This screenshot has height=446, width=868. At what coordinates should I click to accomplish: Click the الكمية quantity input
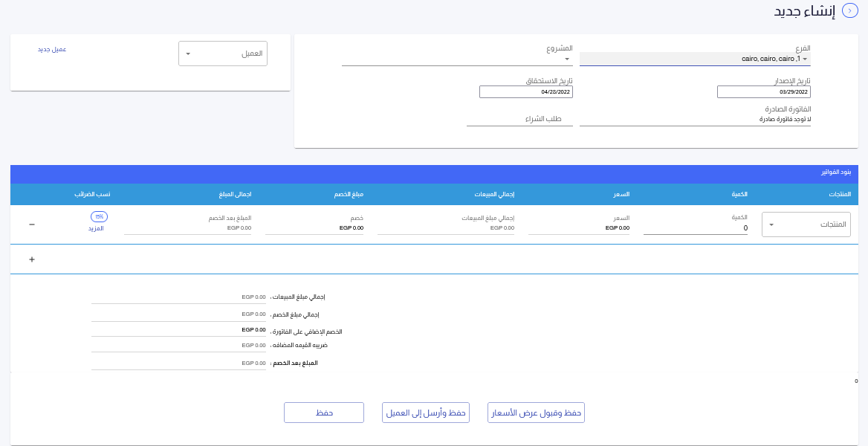pyautogui.click(x=696, y=227)
